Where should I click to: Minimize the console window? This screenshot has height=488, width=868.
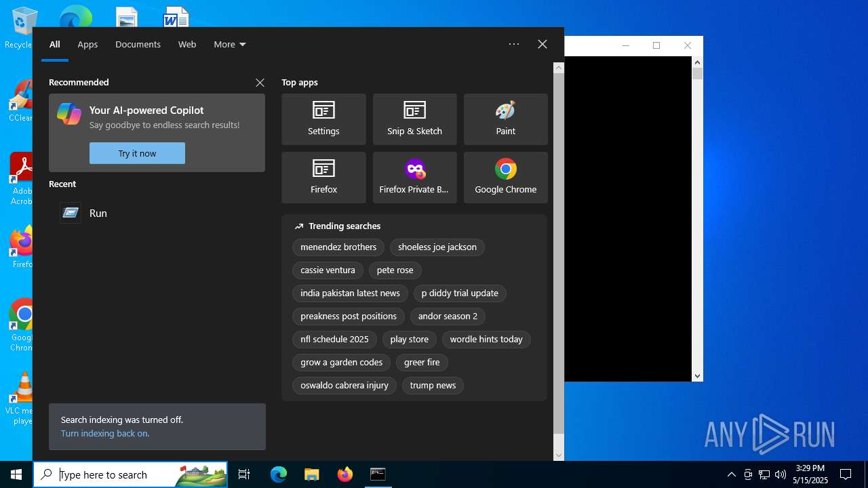point(626,45)
